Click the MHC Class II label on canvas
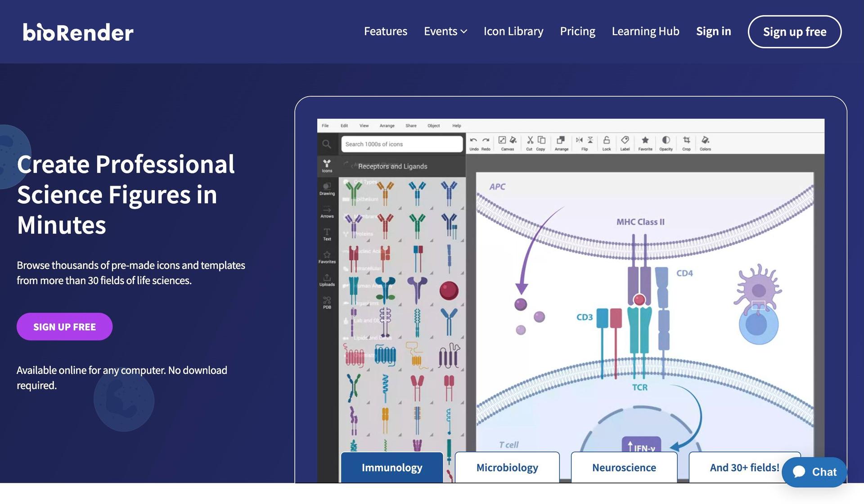864x504 pixels. 640,222
